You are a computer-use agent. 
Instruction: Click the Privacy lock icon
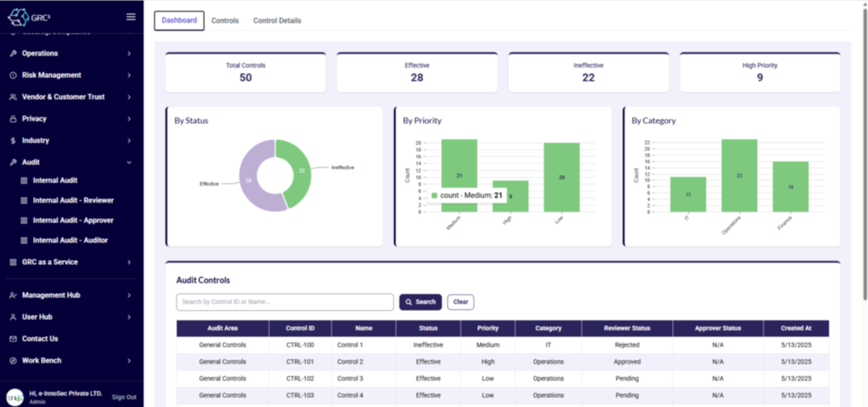pyautogui.click(x=13, y=119)
